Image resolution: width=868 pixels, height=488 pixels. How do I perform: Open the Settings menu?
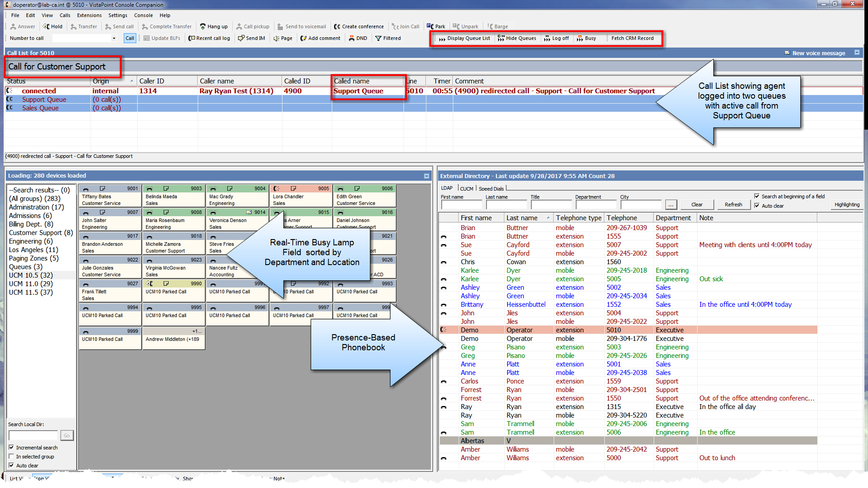117,15
